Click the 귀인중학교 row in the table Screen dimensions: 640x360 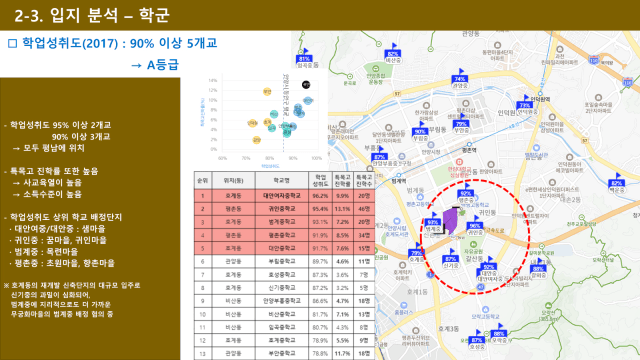[x=284, y=209]
